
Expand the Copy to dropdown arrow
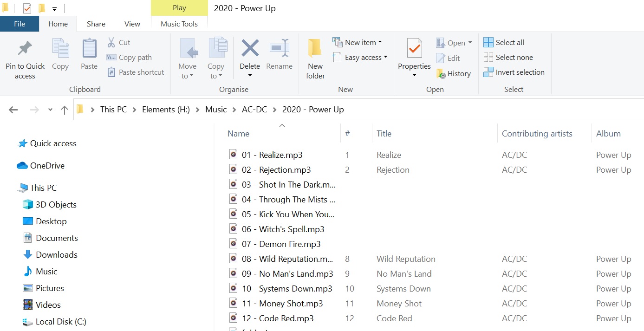(220, 76)
